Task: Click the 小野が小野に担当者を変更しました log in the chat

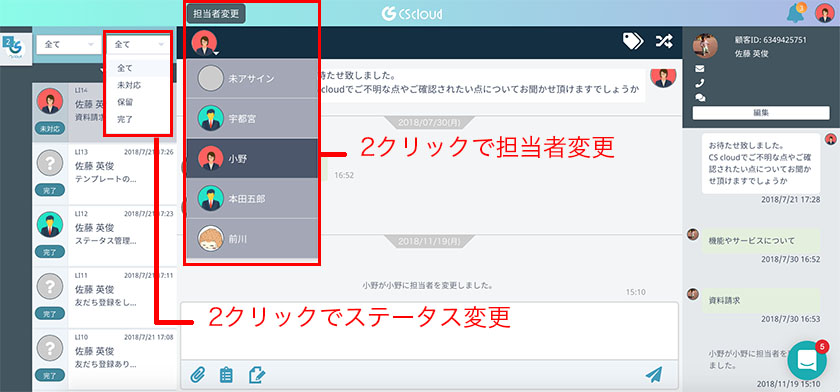Action: [x=428, y=285]
